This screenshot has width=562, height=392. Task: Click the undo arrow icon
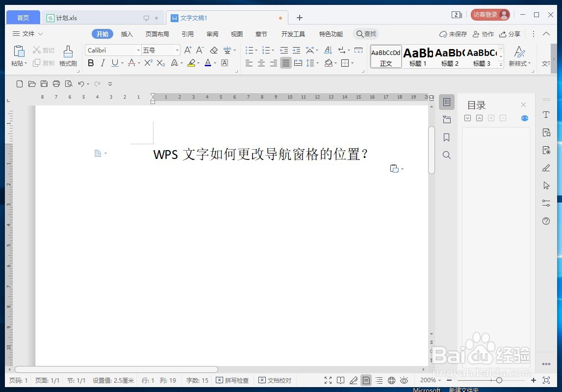point(81,84)
